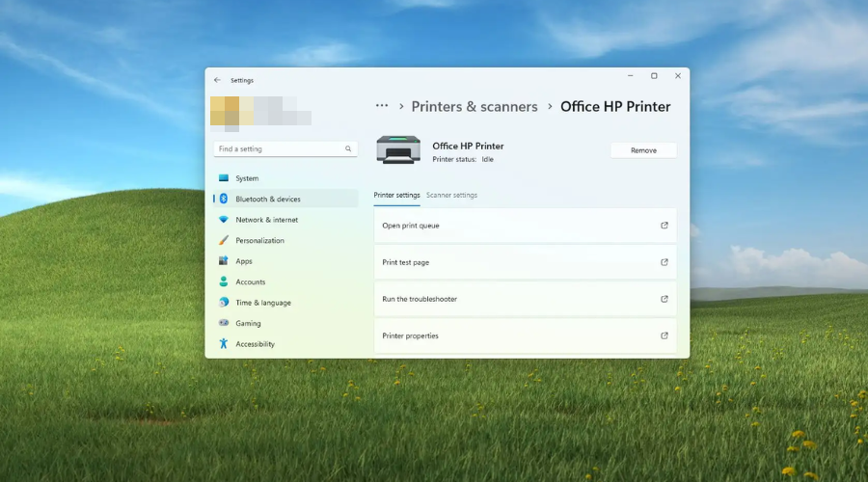Minimize the Settings window

(x=630, y=76)
